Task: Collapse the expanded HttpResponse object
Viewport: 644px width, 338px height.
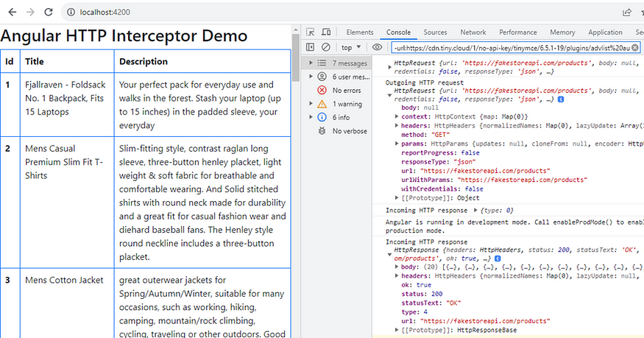Action: tap(389, 254)
